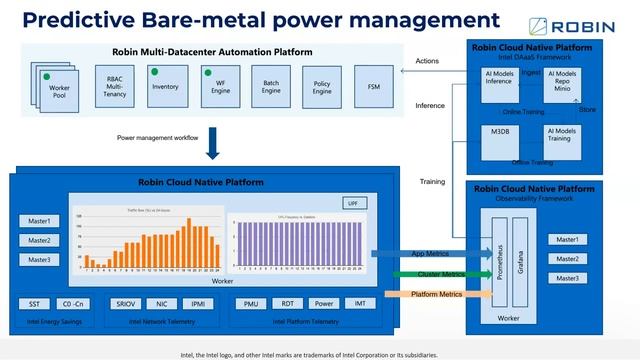
Task: Click Master3 in the Observability Framework
Action: [x=568, y=278]
